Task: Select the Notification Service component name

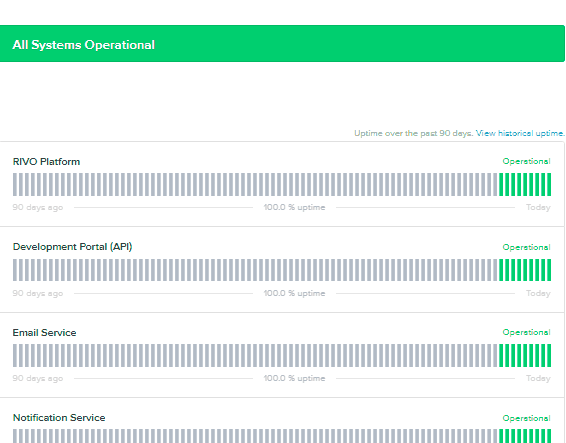Action: [x=59, y=418]
